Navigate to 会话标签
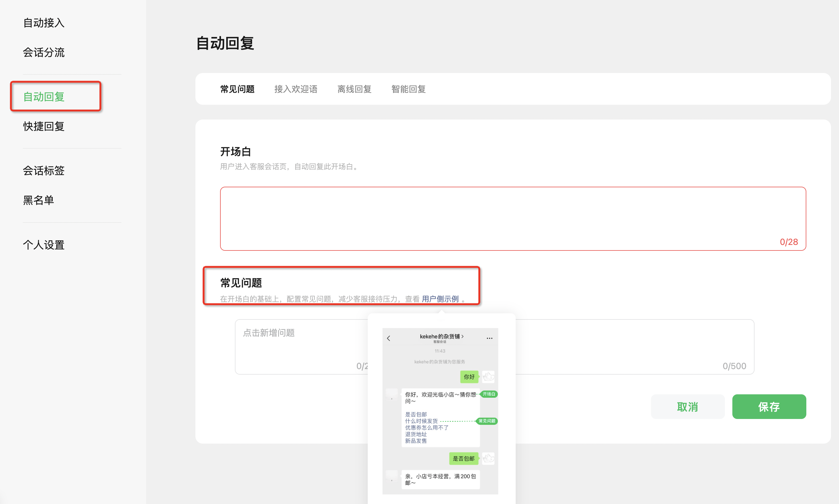 point(43,170)
